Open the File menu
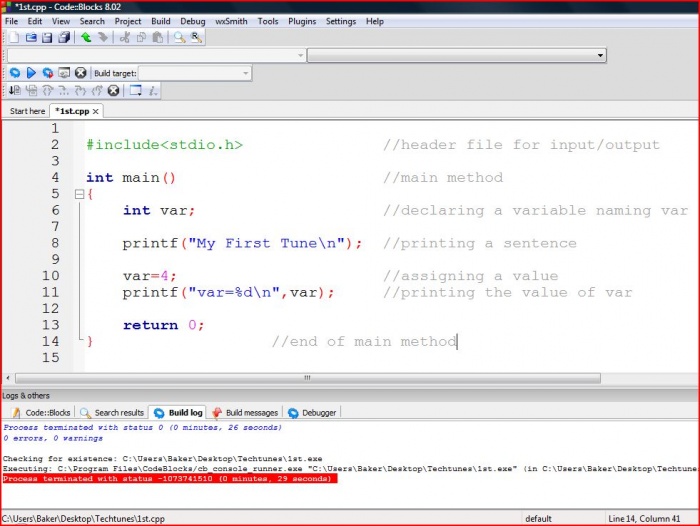Screen dimensions: 700x526 tap(12, 21)
